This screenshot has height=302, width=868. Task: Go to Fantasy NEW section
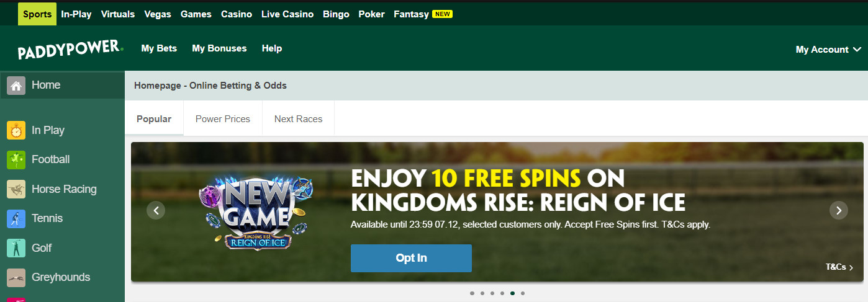[x=423, y=14]
